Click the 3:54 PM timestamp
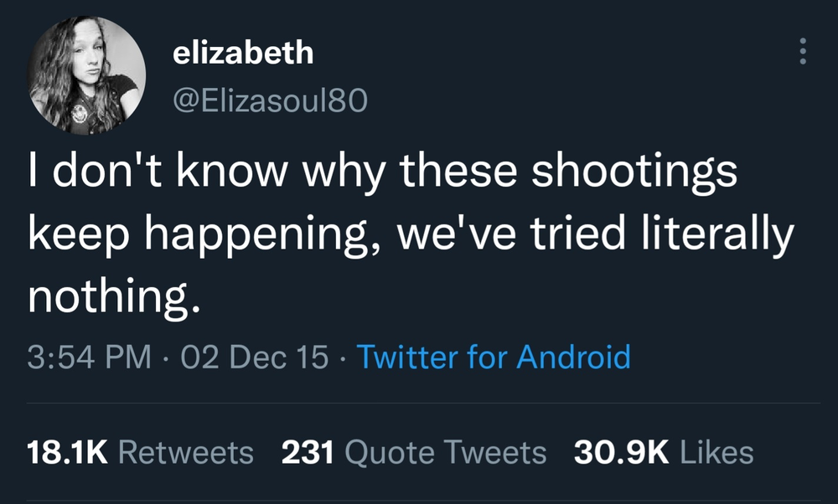Screen dimensions: 838x504 click(91, 357)
